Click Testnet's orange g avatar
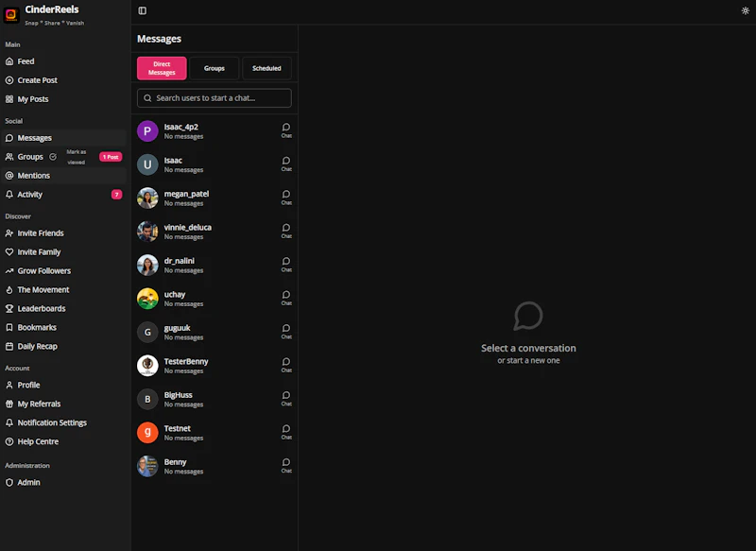This screenshot has width=756, height=551. (147, 433)
